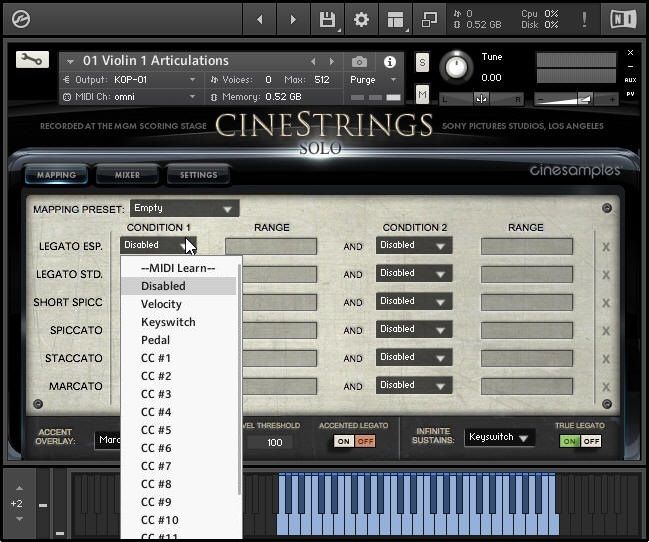The height and width of the screenshot is (542, 649).
Task: Choose Pedal from the condition list
Action: pyautogui.click(x=178, y=340)
